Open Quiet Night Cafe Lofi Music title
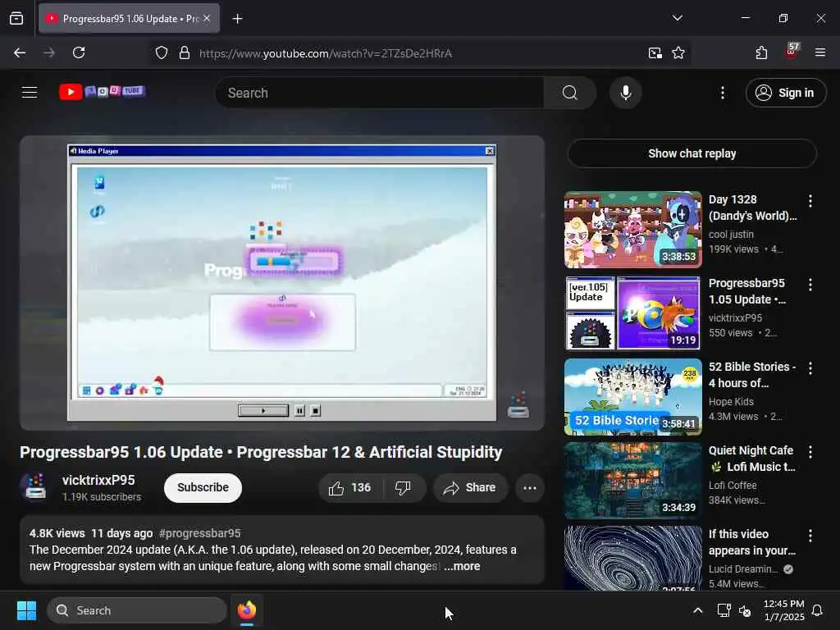The height and width of the screenshot is (630, 840). tap(751, 459)
